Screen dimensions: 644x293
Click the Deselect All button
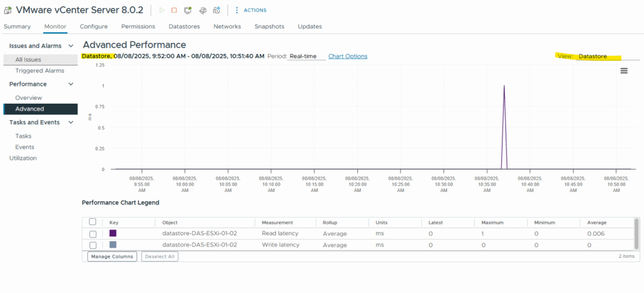coord(160,257)
